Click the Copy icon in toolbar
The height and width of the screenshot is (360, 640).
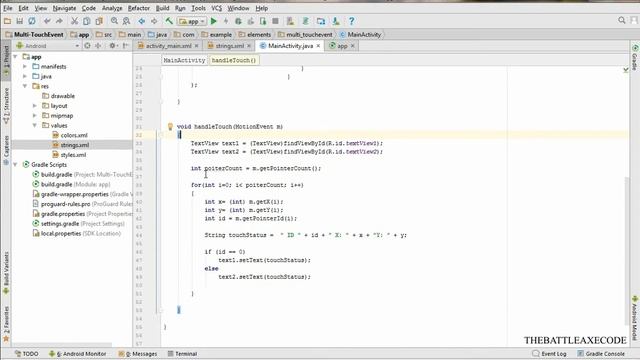87,21
